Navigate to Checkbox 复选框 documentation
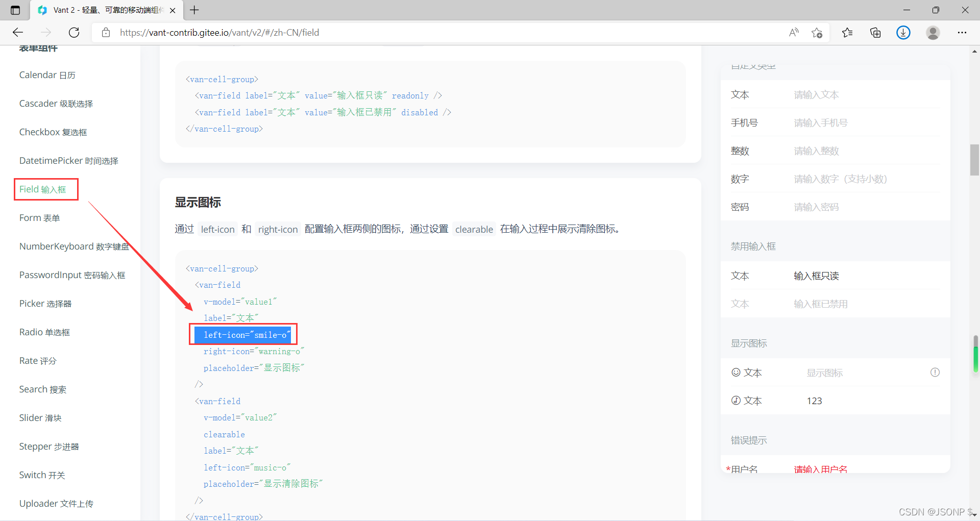 coord(53,132)
